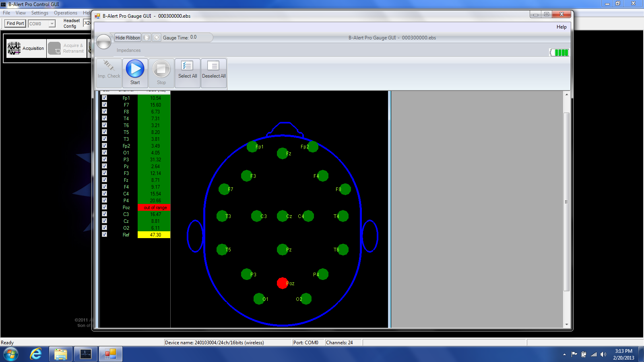The image size is (644, 362).
Task: Click the Select All checklist icon
Action: point(187,66)
